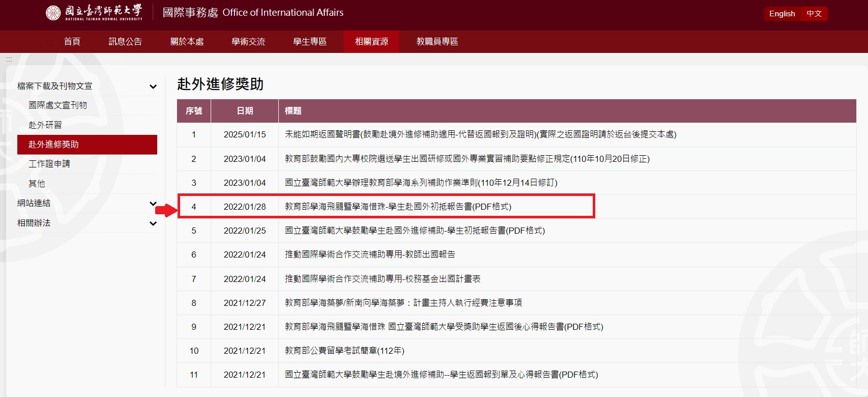Screen dimensions: 868x397
Task: Click the 日期 column header
Action: 245,111
